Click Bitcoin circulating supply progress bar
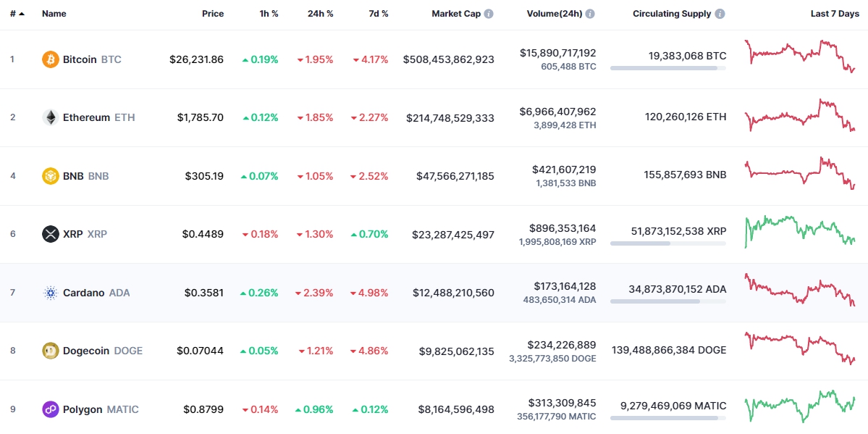This screenshot has height=434, width=868. point(668,68)
